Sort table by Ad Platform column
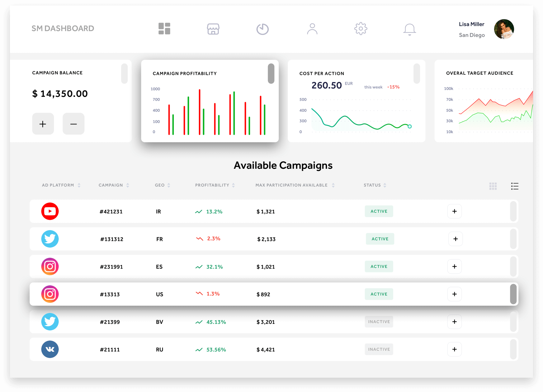This screenshot has width=543, height=392. 61,185
